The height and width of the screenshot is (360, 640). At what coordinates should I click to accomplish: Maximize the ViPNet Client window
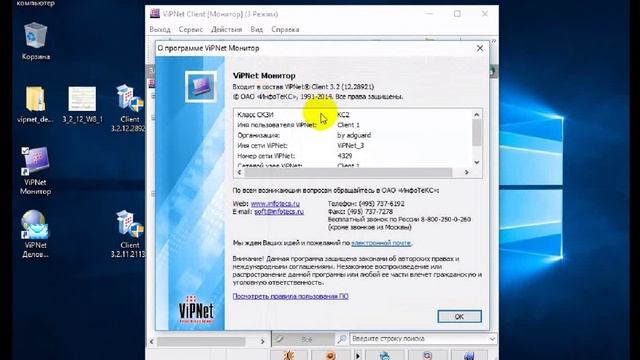click(457, 13)
